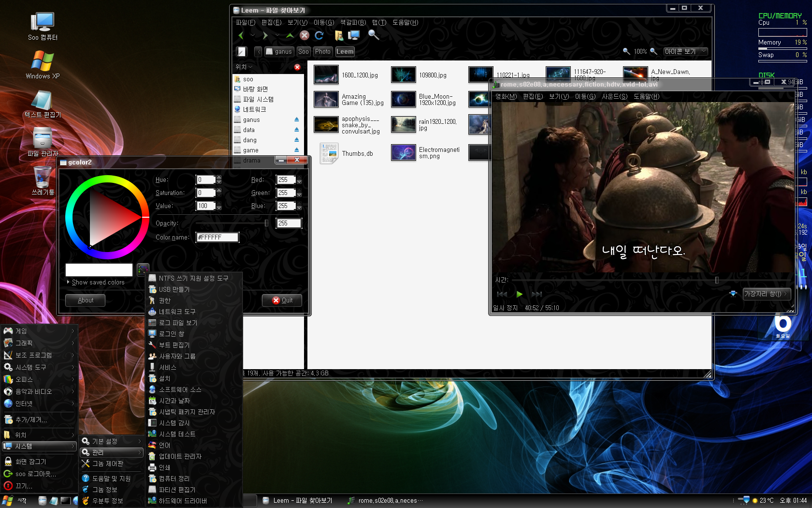
Task: Close the places sidebar pane
Action: pyautogui.click(x=297, y=67)
